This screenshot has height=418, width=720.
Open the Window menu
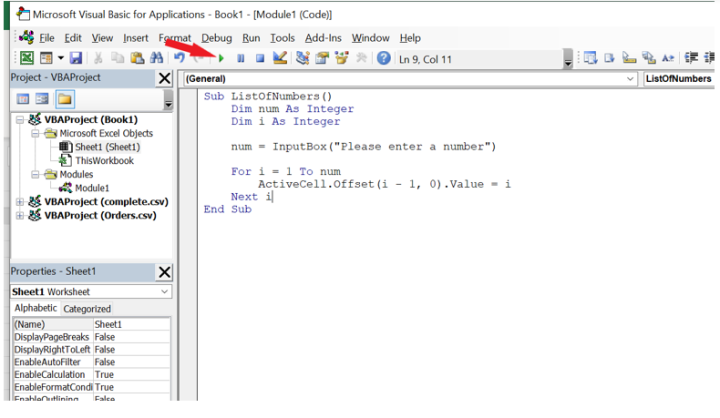[x=371, y=38]
